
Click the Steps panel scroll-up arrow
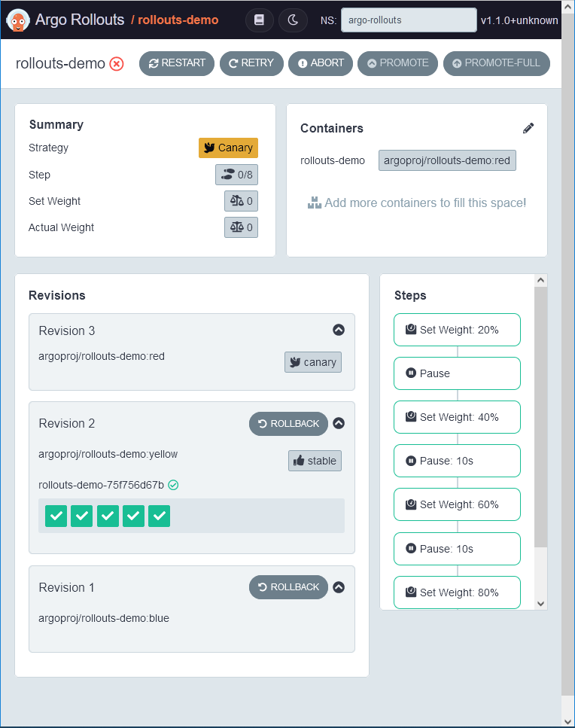540,280
